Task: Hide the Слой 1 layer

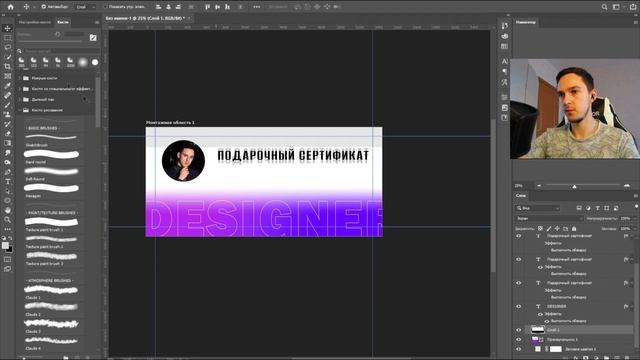Action: [519, 330]
